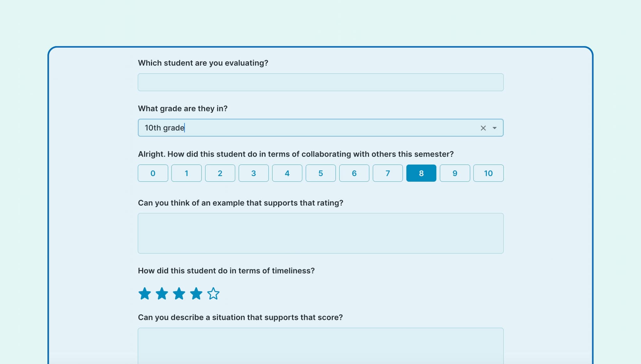The image size is (641, 364).
Task: Select rating 1 on the scale
Action: point(186,173)
